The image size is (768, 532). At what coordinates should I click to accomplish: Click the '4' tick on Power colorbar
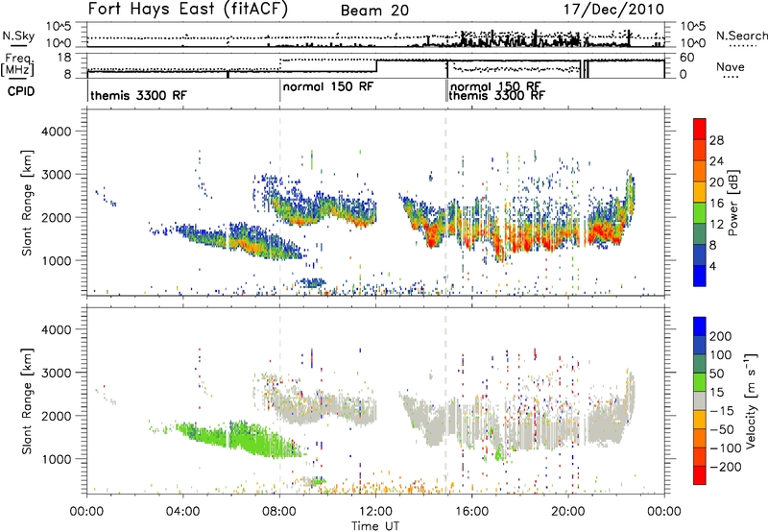coord(713,266)
